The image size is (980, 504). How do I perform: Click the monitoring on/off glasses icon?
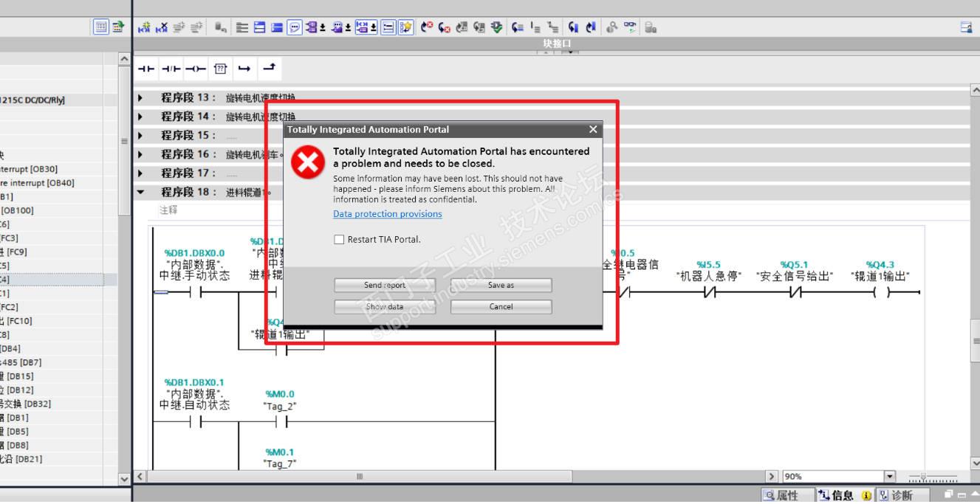[x=630, y=27]
